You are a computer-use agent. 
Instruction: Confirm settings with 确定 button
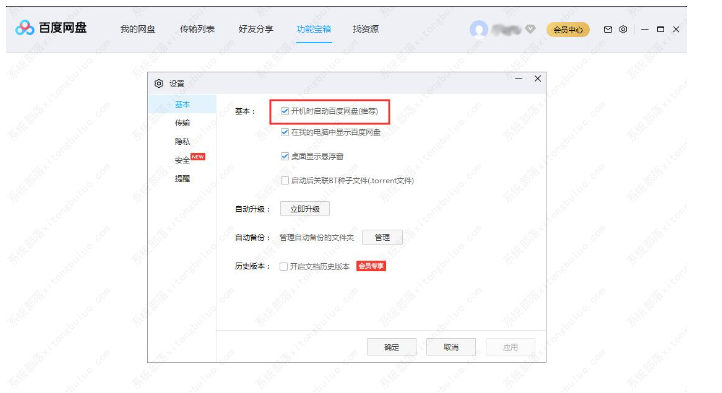point(392,347)
